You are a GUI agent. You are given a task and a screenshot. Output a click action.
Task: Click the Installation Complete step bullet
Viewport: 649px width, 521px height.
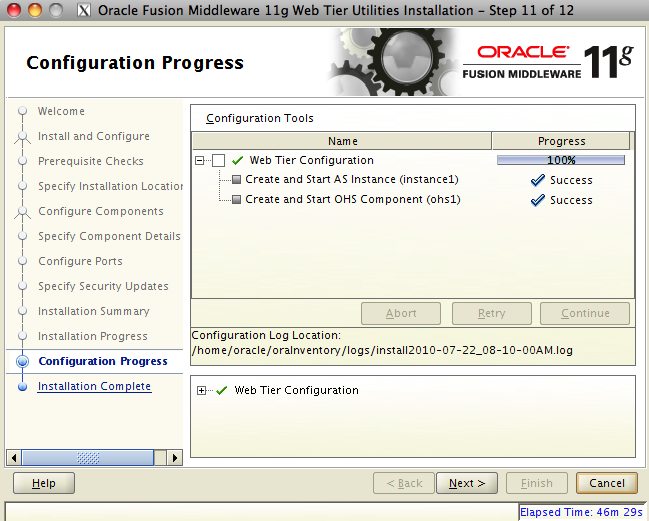[22, 387]
